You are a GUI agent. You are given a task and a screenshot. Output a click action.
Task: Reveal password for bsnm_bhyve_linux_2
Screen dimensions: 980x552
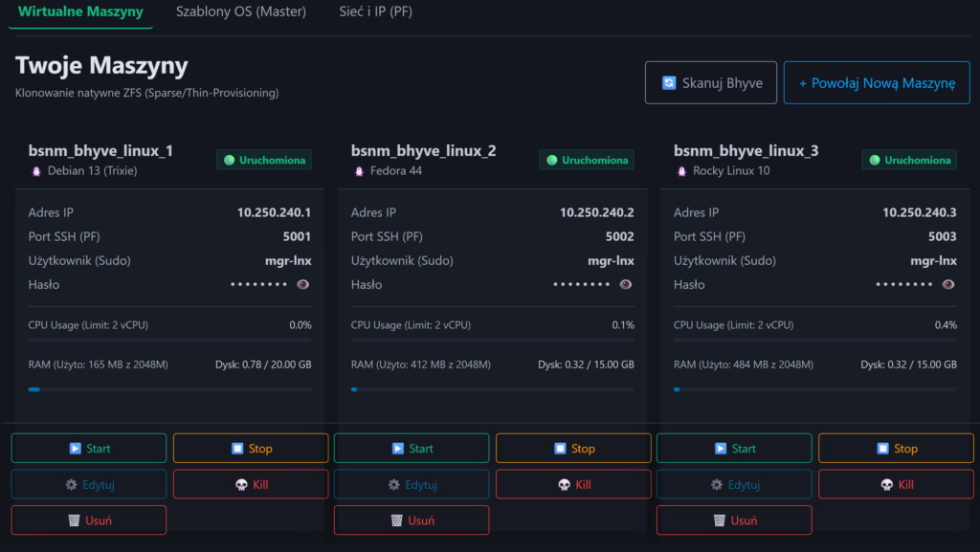[x=626, y=285]
